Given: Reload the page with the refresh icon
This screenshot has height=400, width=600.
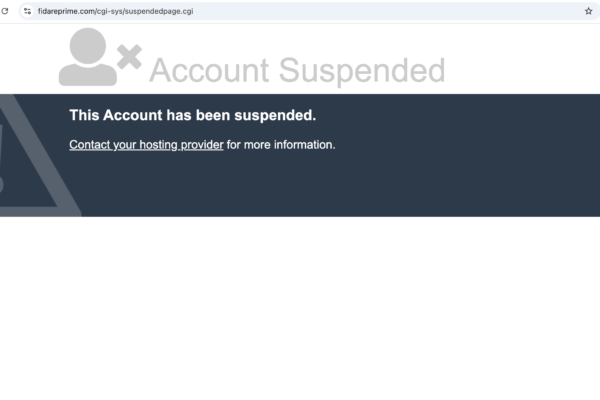Looking at the screenshot, I should point(5,10).
